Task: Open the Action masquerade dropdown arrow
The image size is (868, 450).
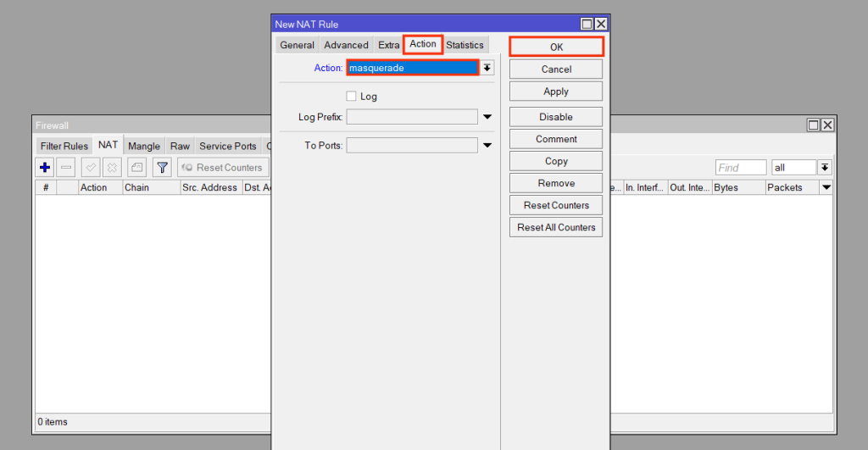Action: 487,68
